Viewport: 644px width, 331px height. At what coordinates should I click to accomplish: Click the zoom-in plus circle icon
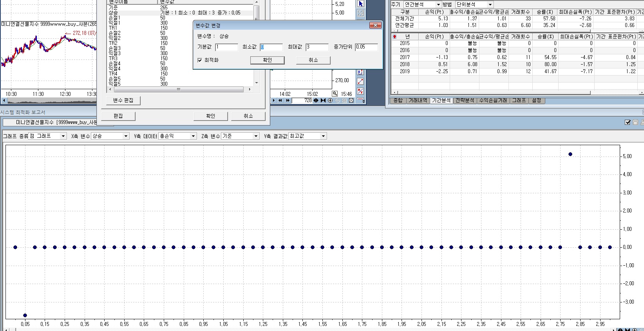click(330, 101)
